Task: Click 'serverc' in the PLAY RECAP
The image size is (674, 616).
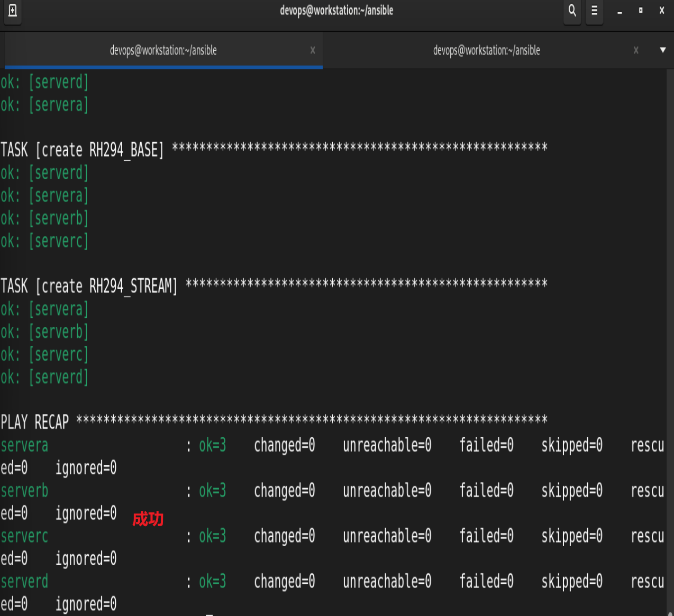Action: click(24, 536)
